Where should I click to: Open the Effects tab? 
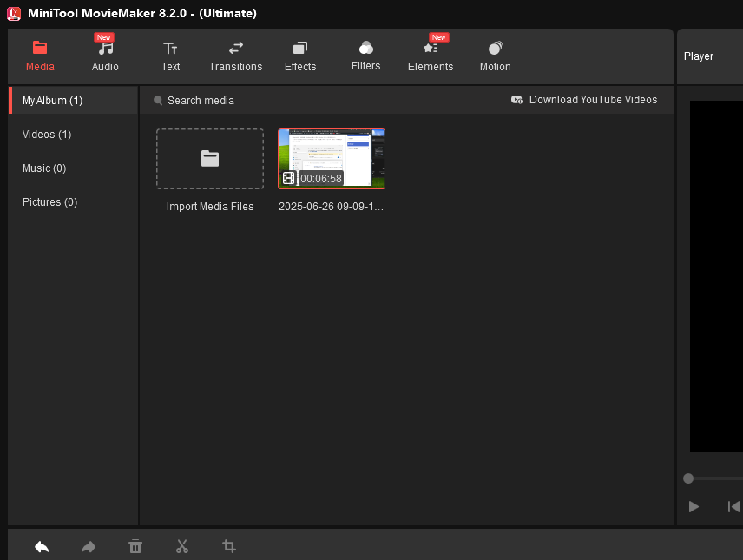pos(300,56)
